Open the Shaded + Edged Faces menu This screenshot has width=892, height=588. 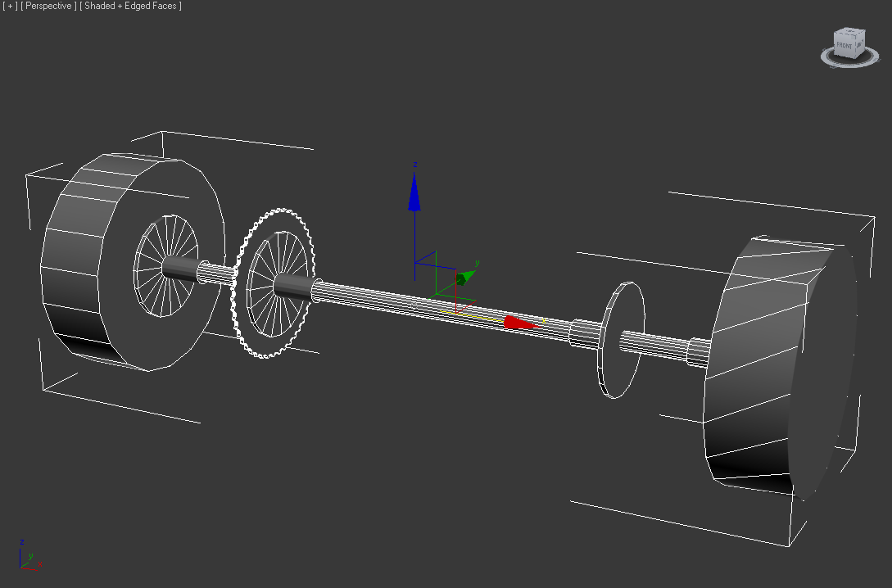[131, 7]
